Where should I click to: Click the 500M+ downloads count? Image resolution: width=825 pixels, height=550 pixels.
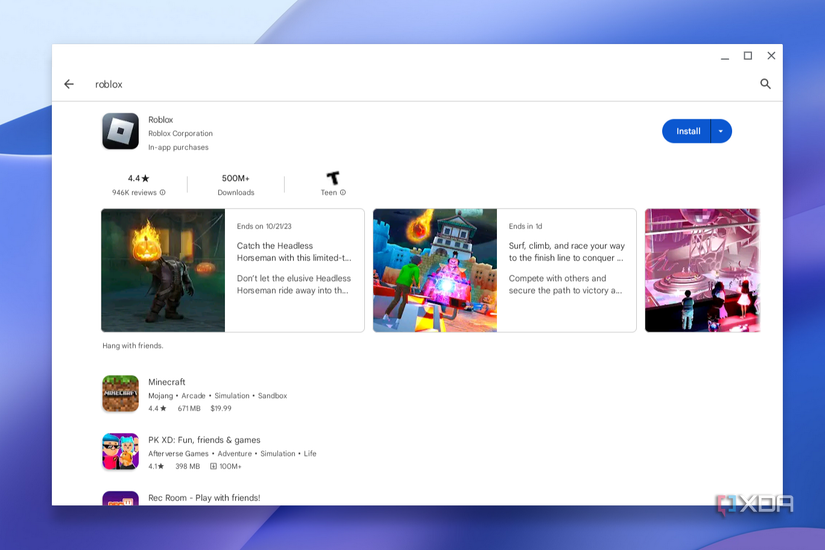(236, 178)
